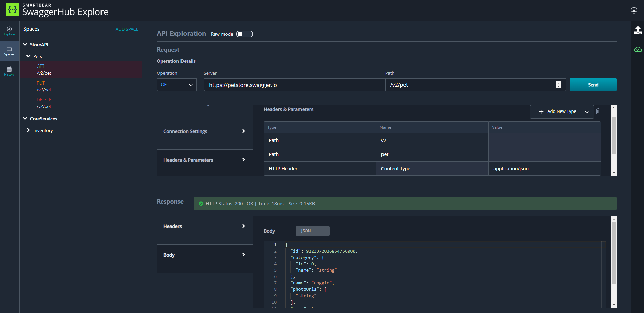The image size is (644, 313).
Task: Expand Connection Settings section
Action: coord(205,131)
